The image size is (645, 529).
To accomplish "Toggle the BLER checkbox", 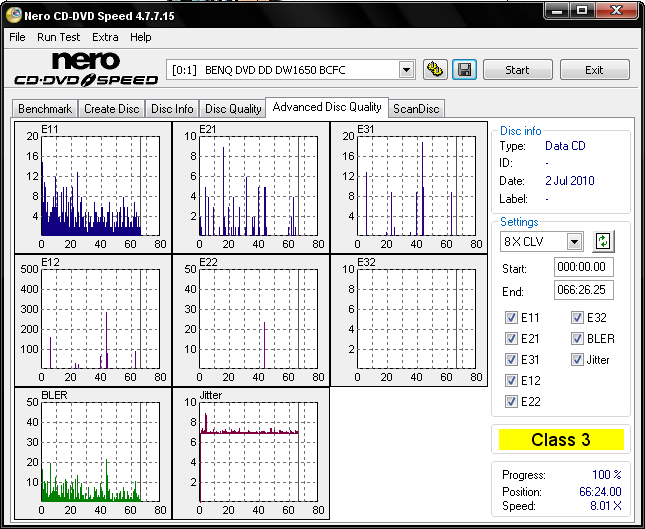I will point(577,339).
